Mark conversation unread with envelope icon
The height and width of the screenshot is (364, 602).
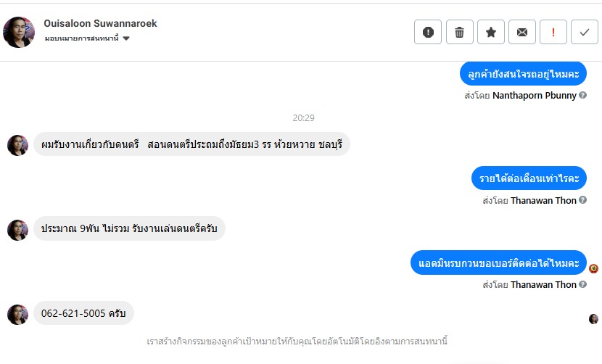pyautogui.click(x=522, y=32)
